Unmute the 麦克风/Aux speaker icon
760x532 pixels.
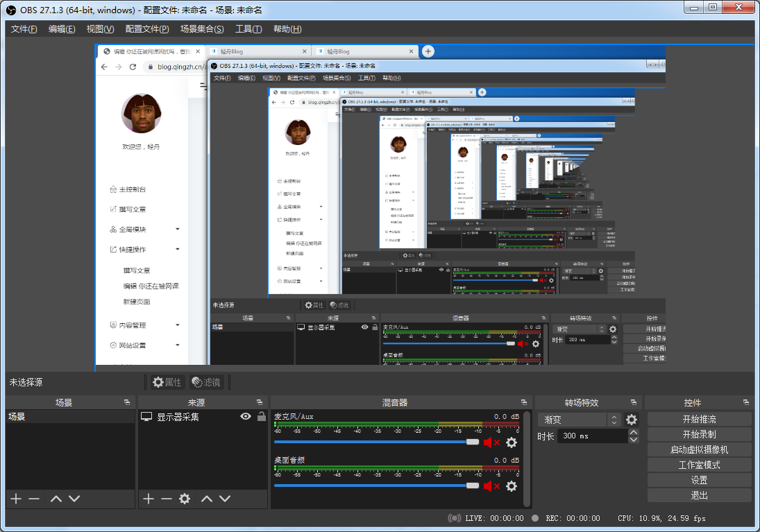[x=491, y=443]
